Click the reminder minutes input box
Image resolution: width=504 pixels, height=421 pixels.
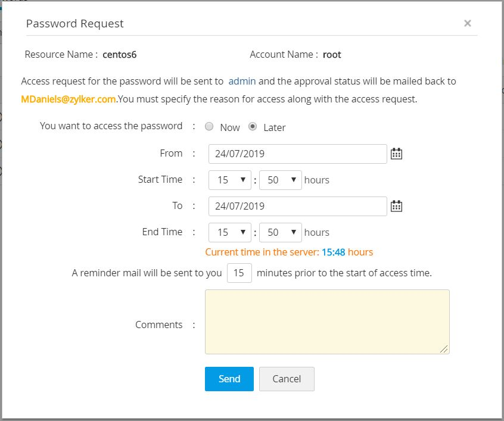pyautogui.click(x=239, y=273)
